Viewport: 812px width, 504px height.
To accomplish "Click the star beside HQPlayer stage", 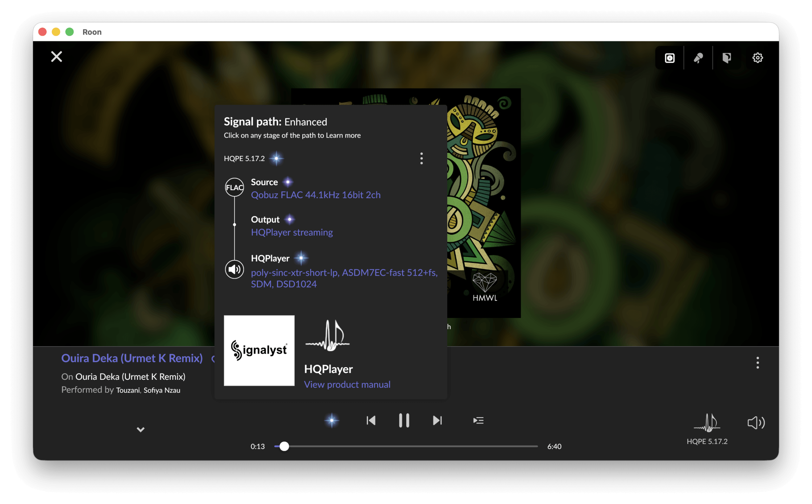I will 301,258.
